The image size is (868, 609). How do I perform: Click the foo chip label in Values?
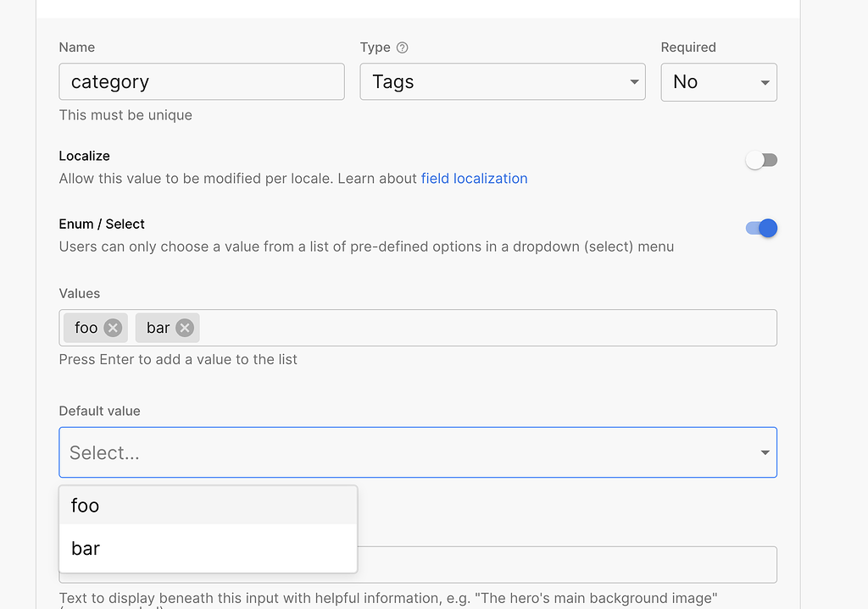click(86, 328)
